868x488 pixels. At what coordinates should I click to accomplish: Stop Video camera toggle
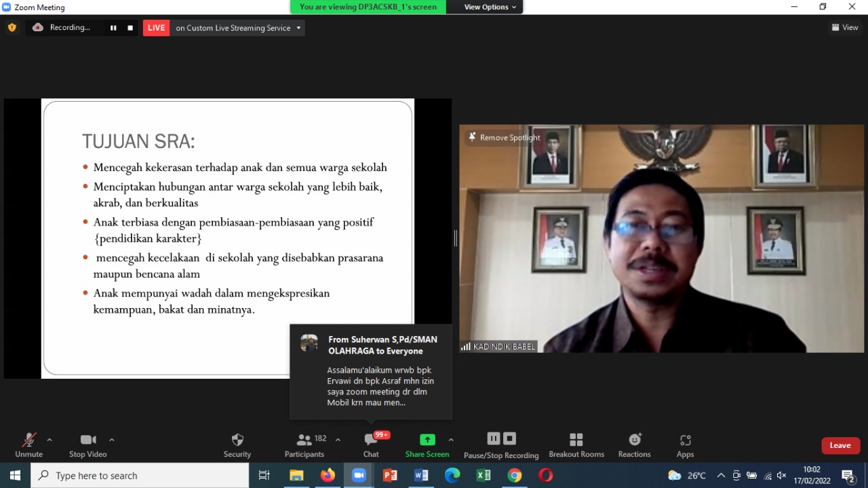pos(88,445)
